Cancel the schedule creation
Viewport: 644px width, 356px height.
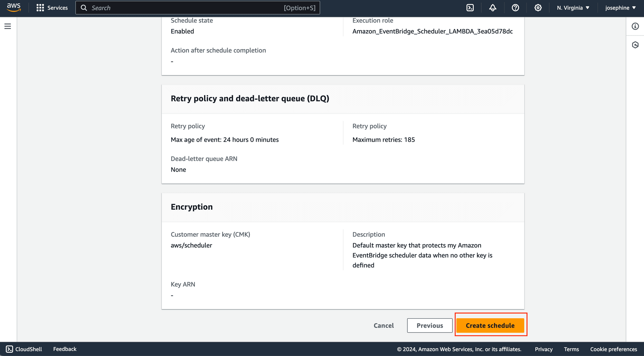coord(384,325)
